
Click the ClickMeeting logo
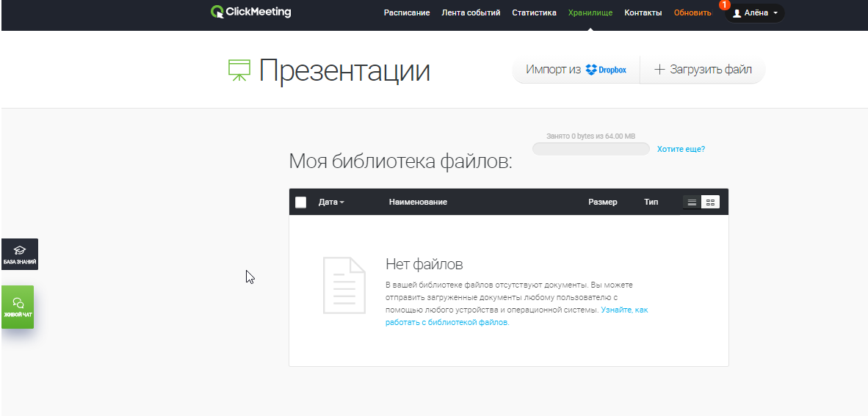pos(250,12)
